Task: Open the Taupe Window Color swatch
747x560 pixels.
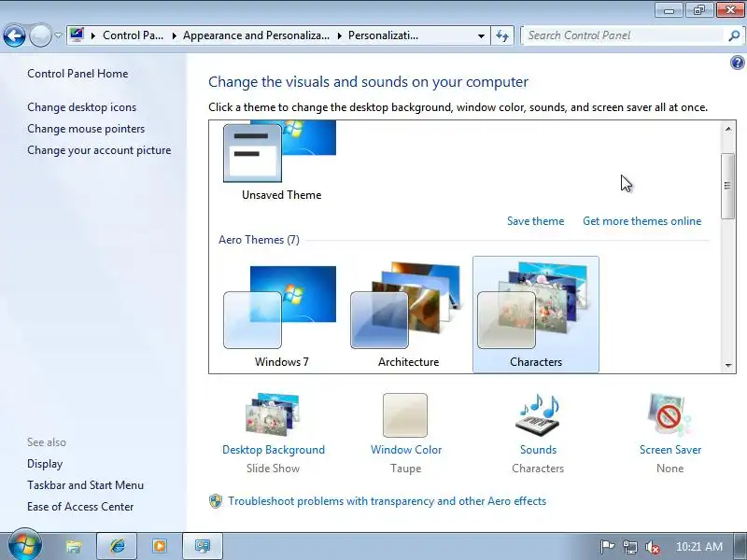Action: (x=405, y=415)
